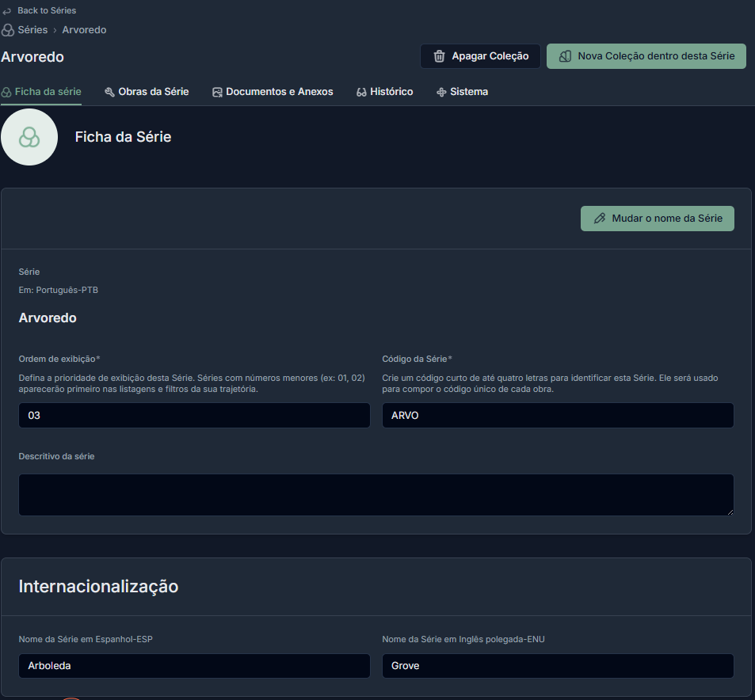Viewport: 755px width, 700px height.
Task: Click the Obras da Série tab icon
Action: click(x=110, y=92)
